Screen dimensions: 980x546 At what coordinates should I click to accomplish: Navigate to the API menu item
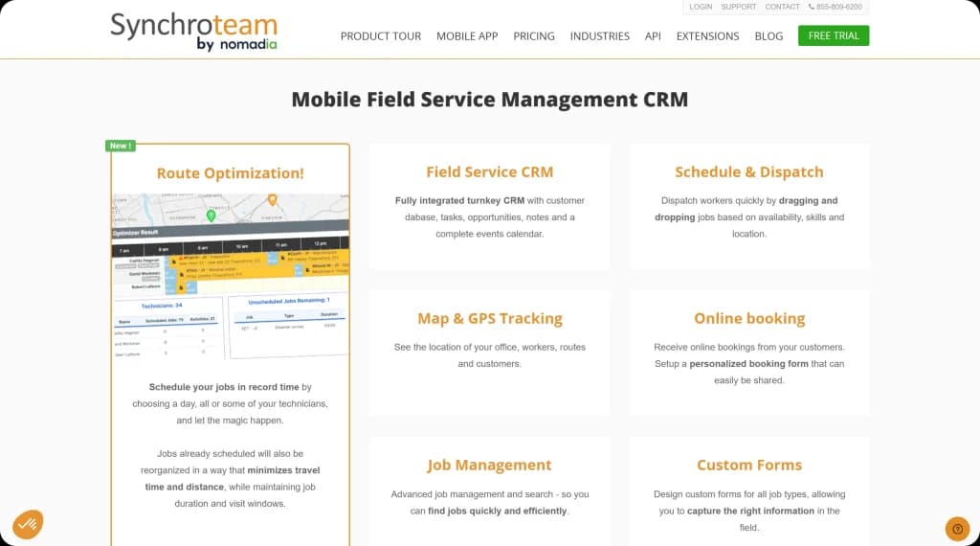[653, 36]
